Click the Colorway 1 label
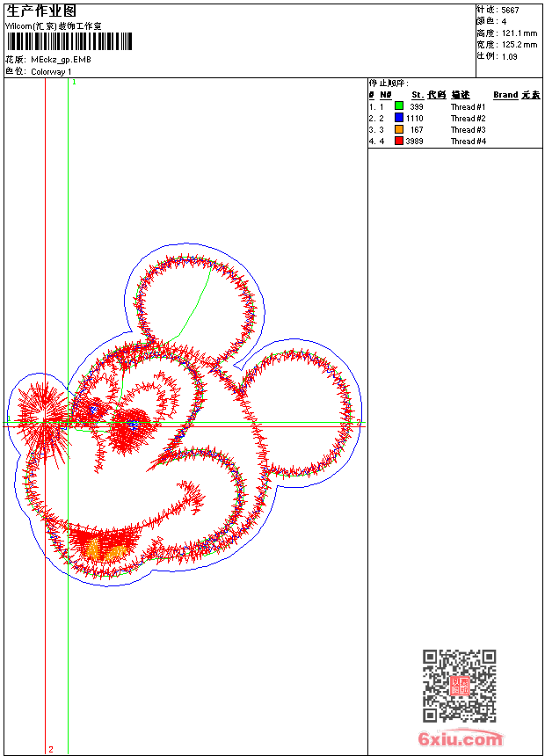The width and height of the screenshot is (545, 756). click(52, 72)
